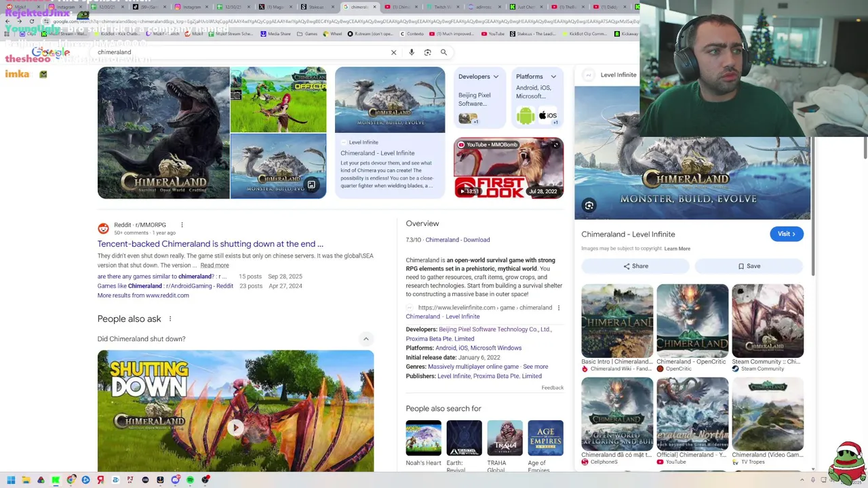
Task: Open Kick app from the taskbar
Action: pos(56,480)
